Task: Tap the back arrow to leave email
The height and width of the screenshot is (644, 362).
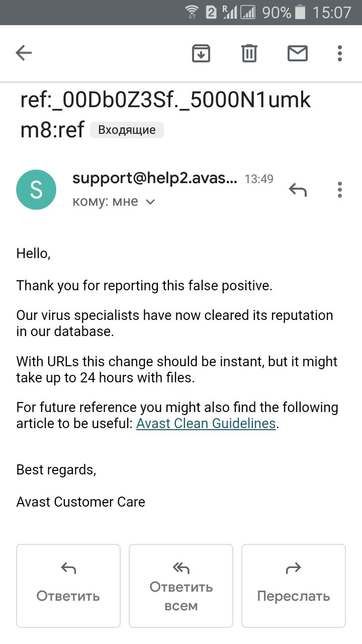Action: [24, 53]
